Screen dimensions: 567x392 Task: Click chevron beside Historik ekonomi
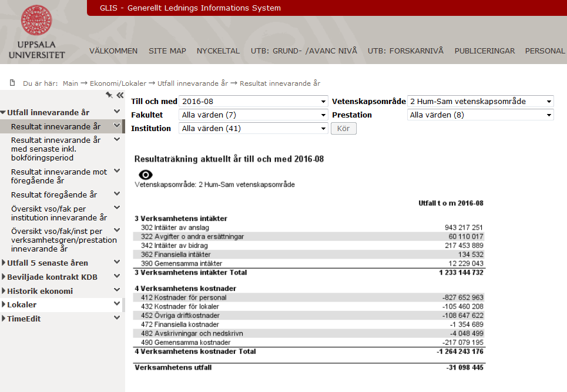[x=117, y=290]
